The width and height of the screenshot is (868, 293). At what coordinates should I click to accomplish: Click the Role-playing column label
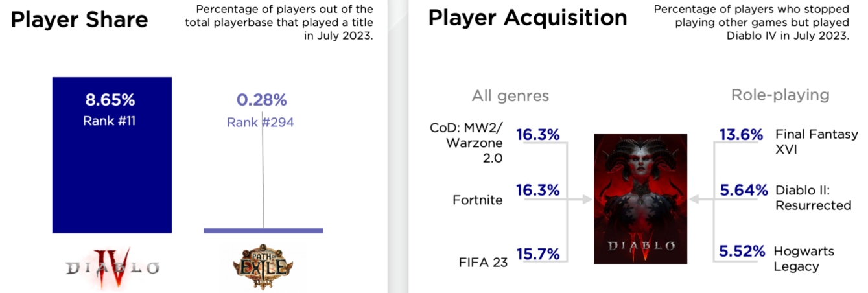(x=780, y=95)
